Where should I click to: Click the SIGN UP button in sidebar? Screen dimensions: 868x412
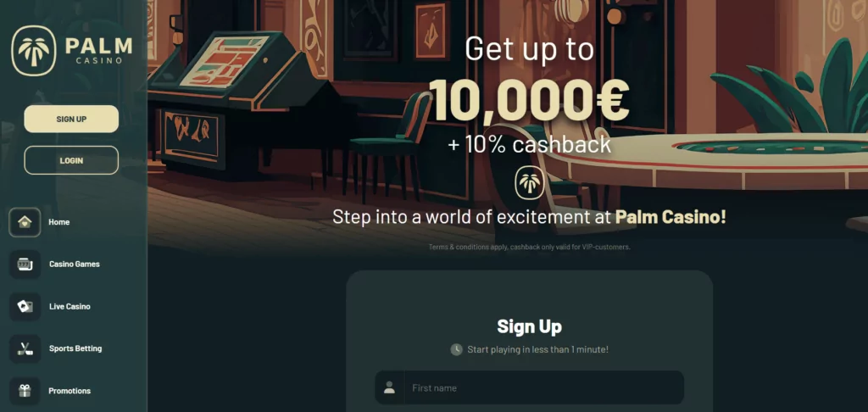[x=71, y=119]
